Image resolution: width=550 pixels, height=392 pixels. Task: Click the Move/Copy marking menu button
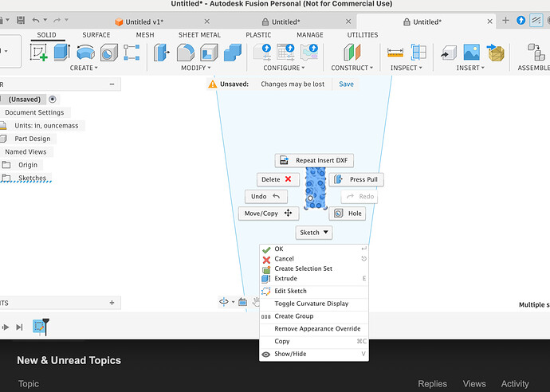[269, 214]
